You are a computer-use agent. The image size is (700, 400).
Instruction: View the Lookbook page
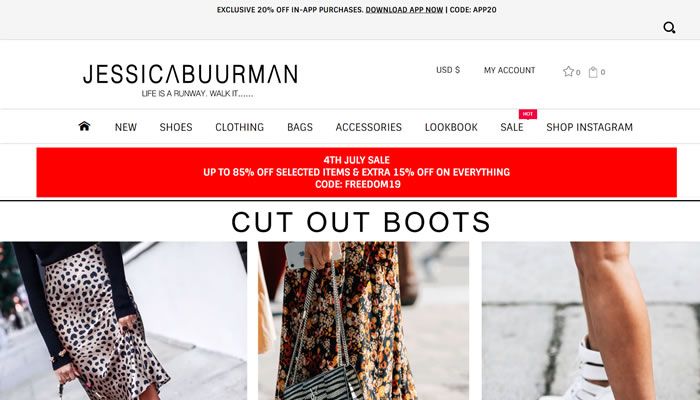click(451, 127)
